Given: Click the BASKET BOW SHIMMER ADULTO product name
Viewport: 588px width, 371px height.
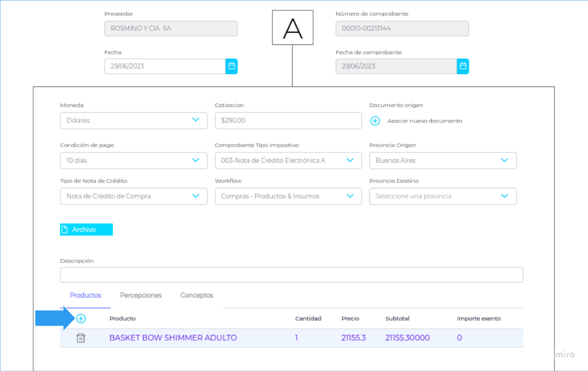Looking at the screenshot, I should click(173, 338).
